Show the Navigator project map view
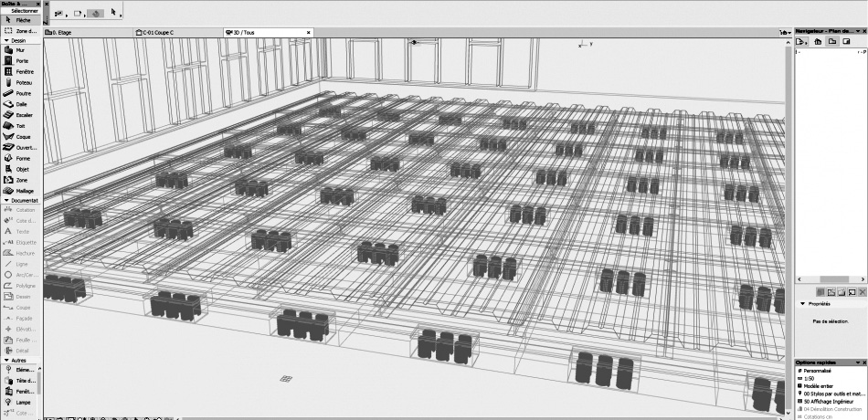This screenshot has width=868, height=420. (818, 41)
